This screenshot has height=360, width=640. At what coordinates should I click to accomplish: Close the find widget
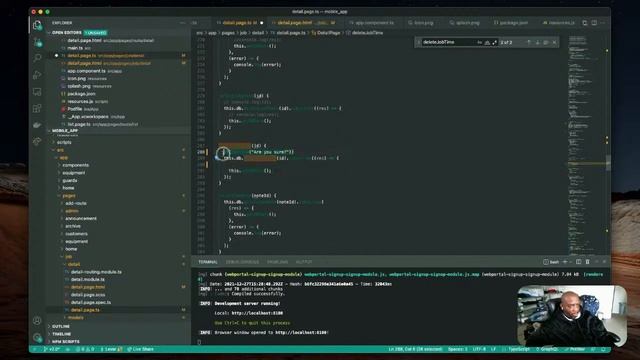554,42
